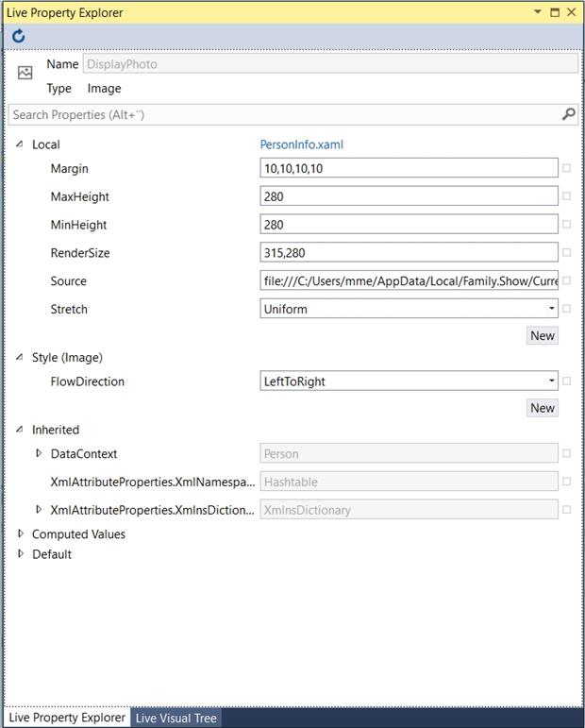Toggle the marker box beside Stretch
This screenshot has height=728, width=585.
pyautogui.click(x=566, y=309)
